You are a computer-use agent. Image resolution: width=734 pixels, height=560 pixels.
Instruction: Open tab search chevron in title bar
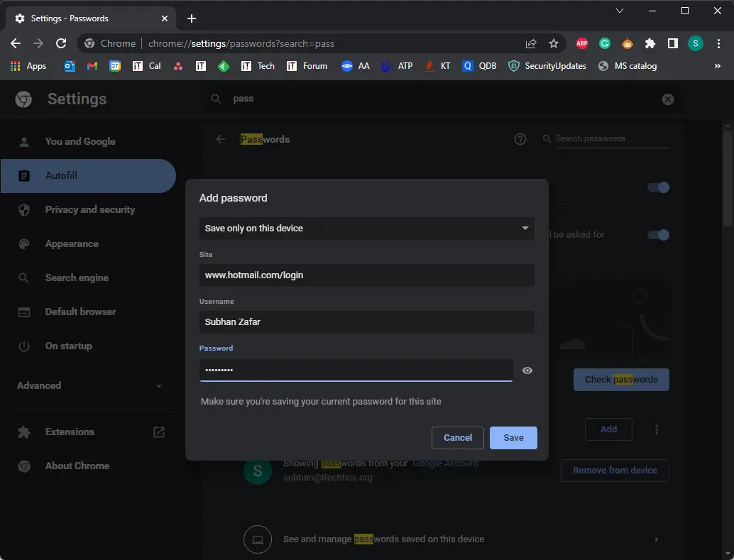point(619,11)
